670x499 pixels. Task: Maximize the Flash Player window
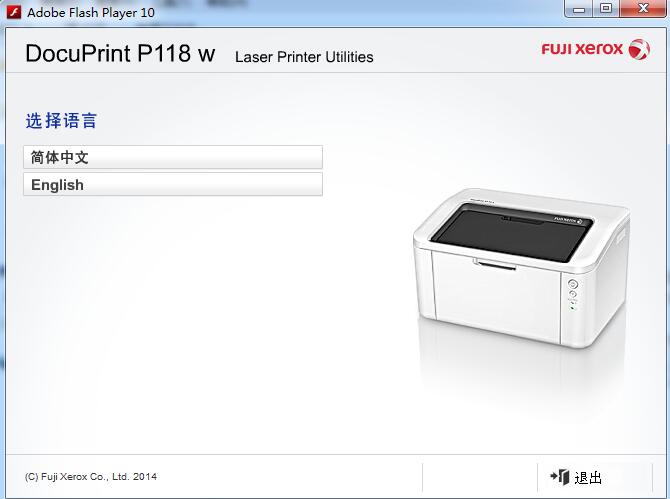[606, 9]
